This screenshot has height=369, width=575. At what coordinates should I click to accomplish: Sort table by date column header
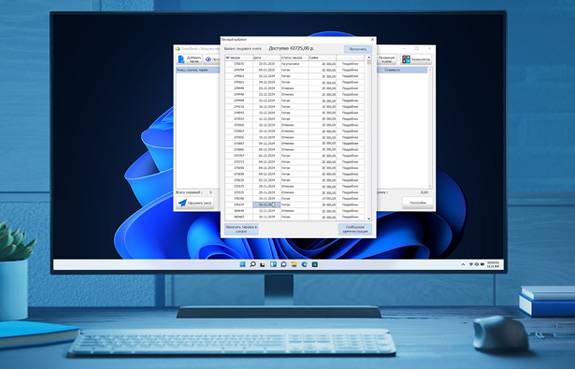267,58
